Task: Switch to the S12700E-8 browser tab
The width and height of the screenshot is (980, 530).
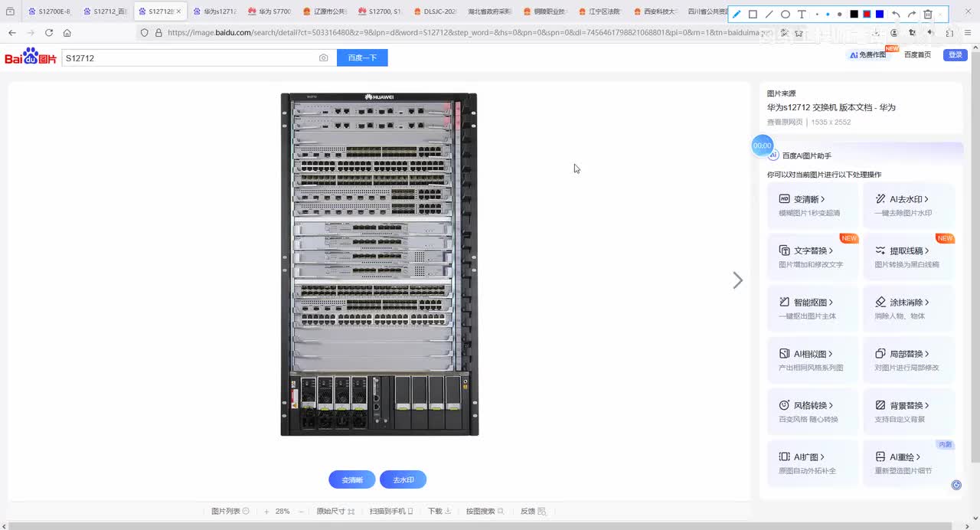Action: 49,11
